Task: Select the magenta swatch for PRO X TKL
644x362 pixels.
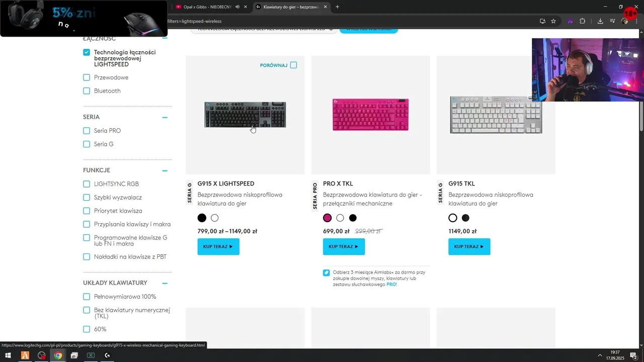Action: pyautogui.click(x=328, y=218)
